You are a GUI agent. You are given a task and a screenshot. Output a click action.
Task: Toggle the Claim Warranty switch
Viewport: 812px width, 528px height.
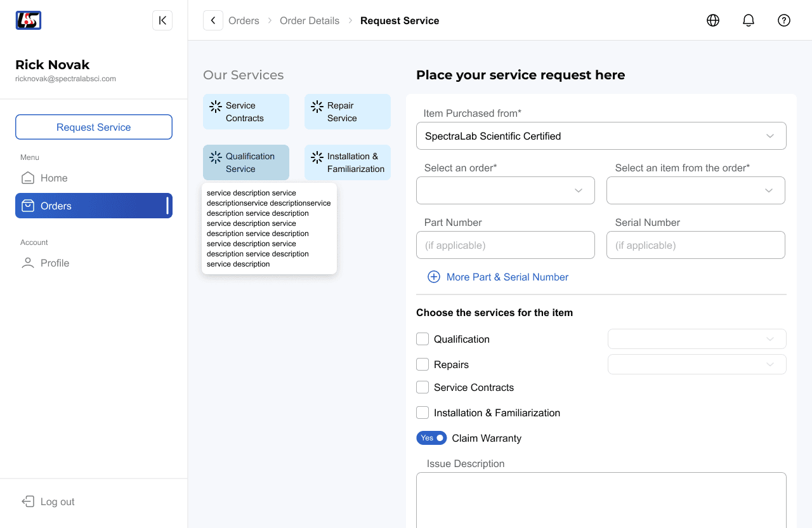pyautogui.click(x=431, y=438)
